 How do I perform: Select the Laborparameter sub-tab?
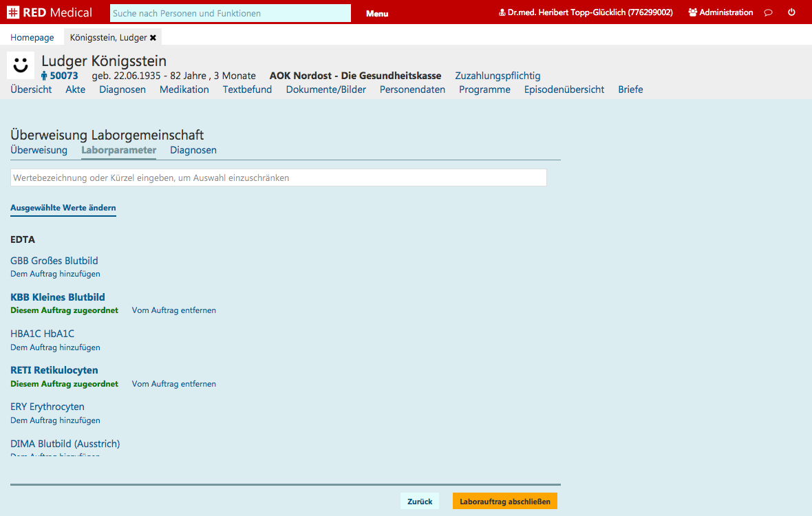point(118,150)
